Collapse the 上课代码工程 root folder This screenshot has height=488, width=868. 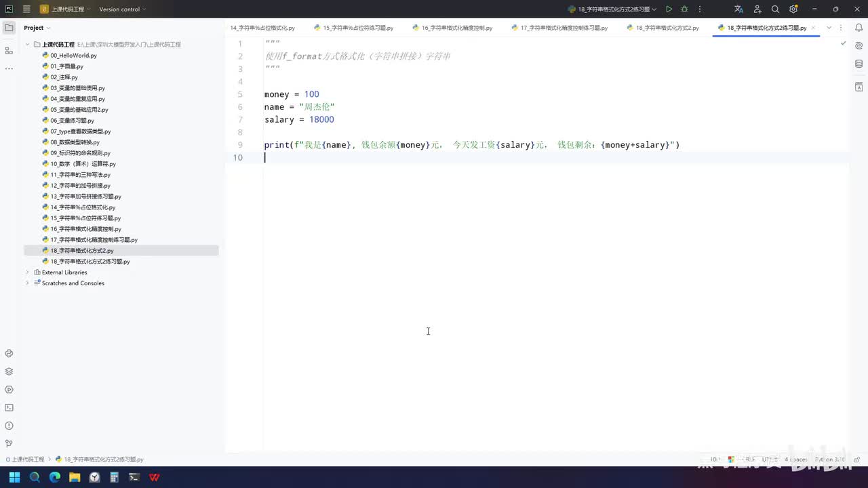click(28, 44)
